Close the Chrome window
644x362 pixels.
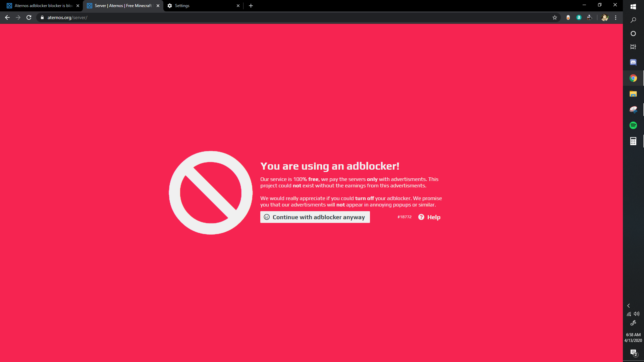tap(615, 5)
